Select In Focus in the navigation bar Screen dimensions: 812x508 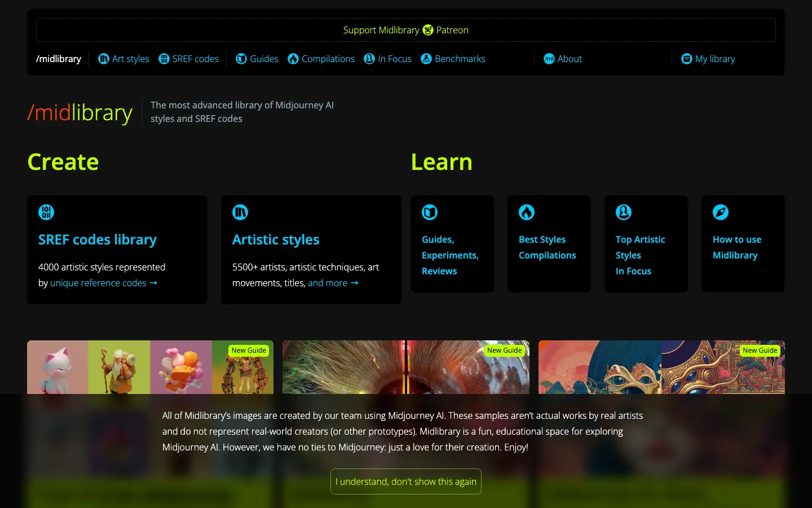[x=387, y=59]
